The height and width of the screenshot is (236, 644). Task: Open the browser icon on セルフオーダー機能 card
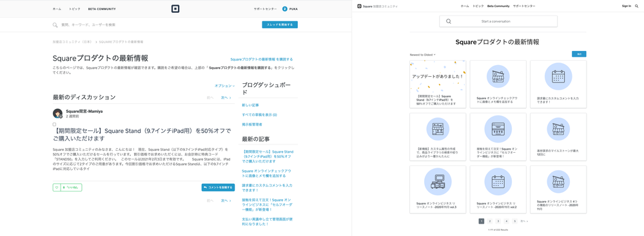click(x=498, y=129)
